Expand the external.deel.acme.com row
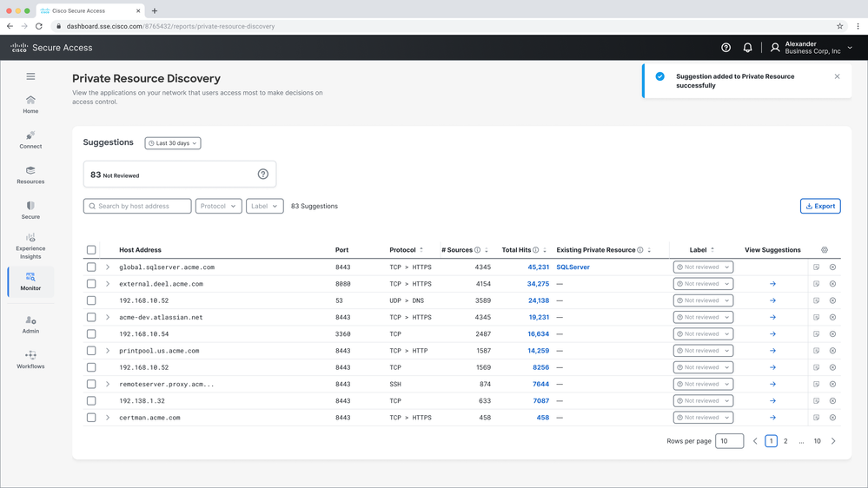 tap(108, 284)
